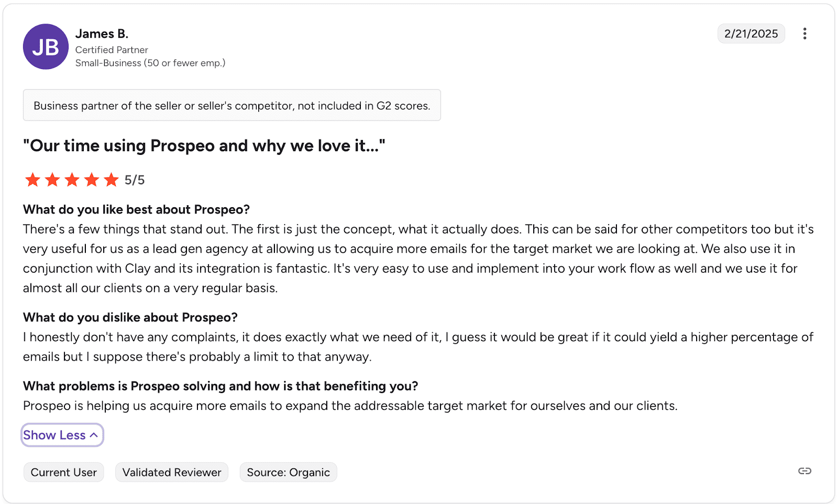Click the Show Less text link

(x=54, y=435)
